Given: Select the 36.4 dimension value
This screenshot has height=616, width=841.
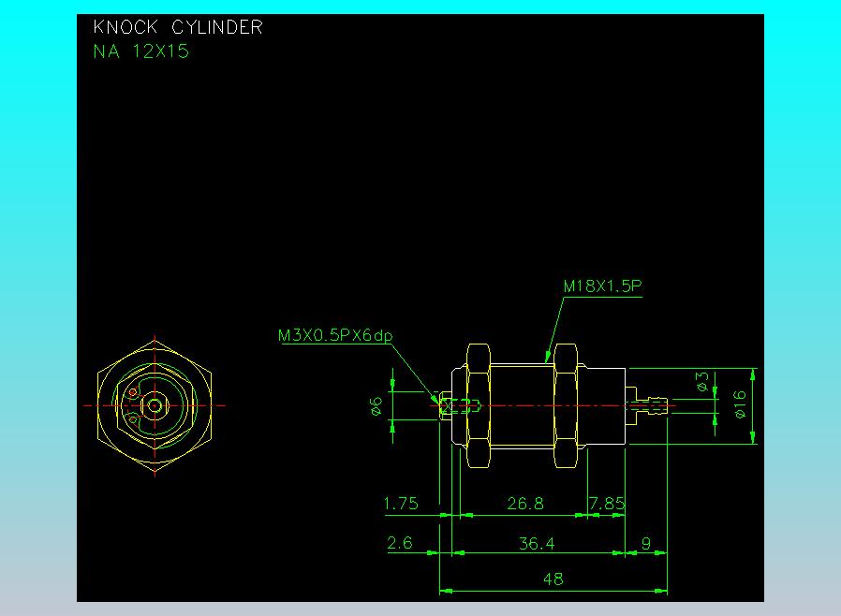Looking at the screenshot, I should coord(537,544).
